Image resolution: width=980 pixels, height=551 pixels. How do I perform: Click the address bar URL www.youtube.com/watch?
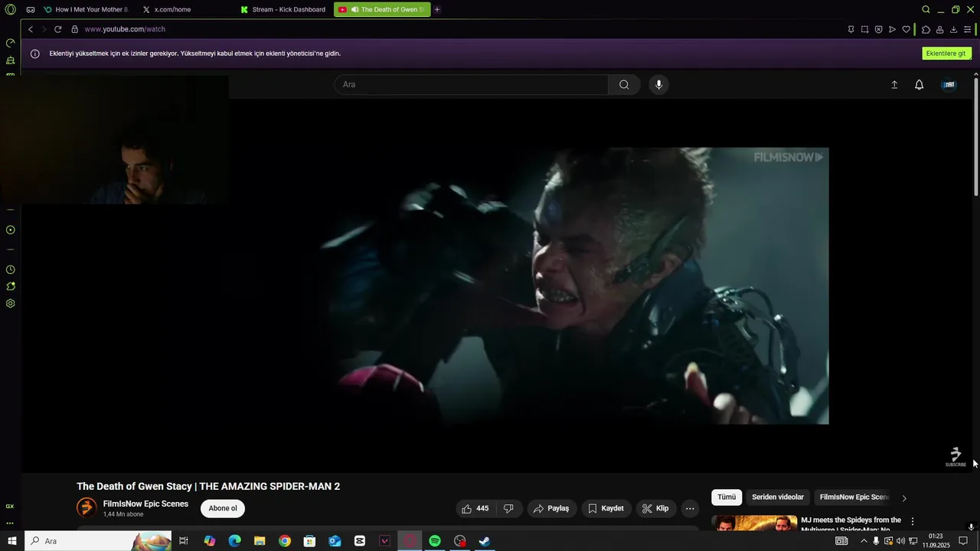coord(125,29)
